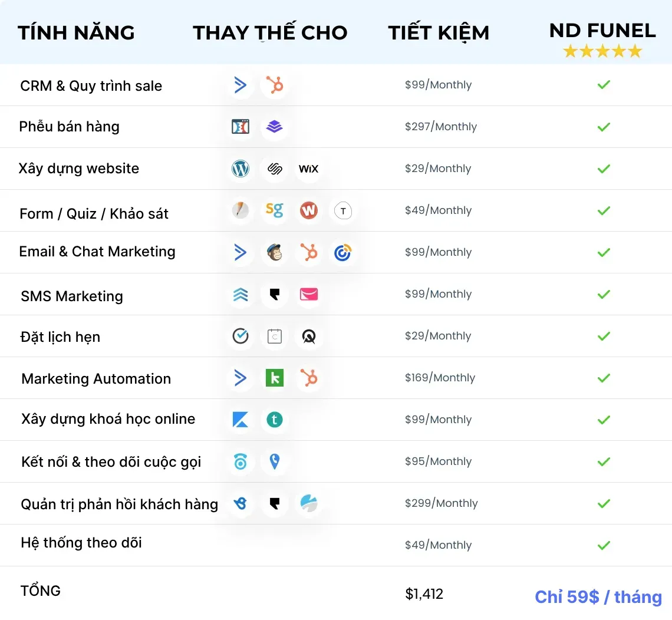Click the 'Chỉ 59$ / tháng' price link

click(x=598, y=597)
